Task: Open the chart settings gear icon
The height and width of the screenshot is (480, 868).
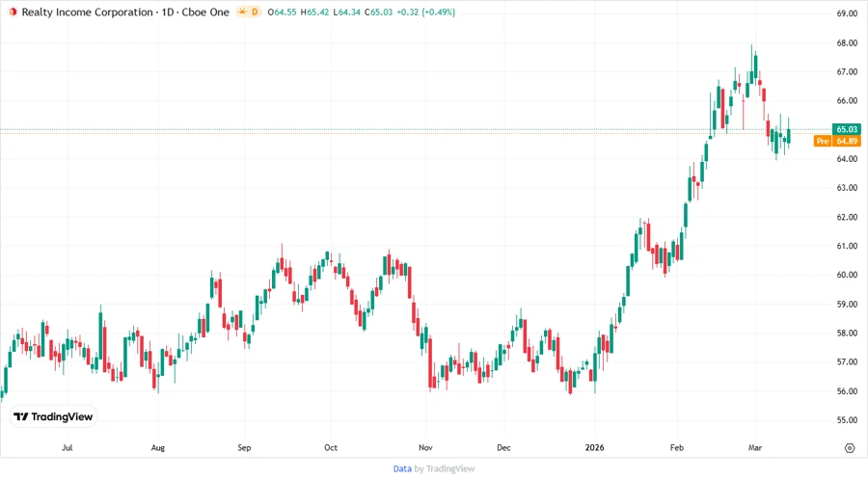Action: tap(850, 448)
